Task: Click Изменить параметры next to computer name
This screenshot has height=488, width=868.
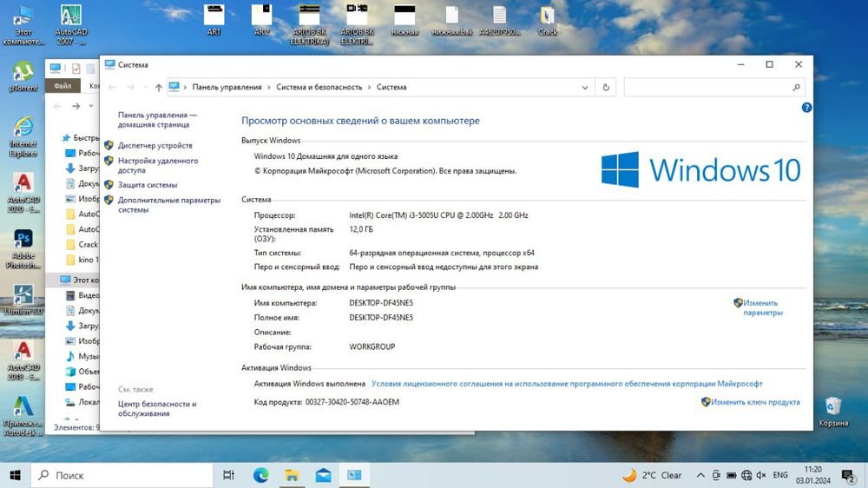Action: [762, 307]
